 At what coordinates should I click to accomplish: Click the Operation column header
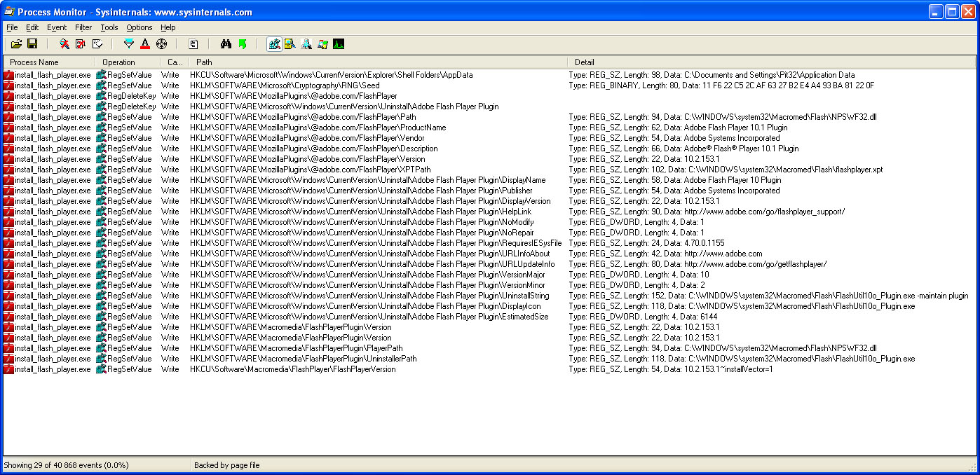pos(119,62)
